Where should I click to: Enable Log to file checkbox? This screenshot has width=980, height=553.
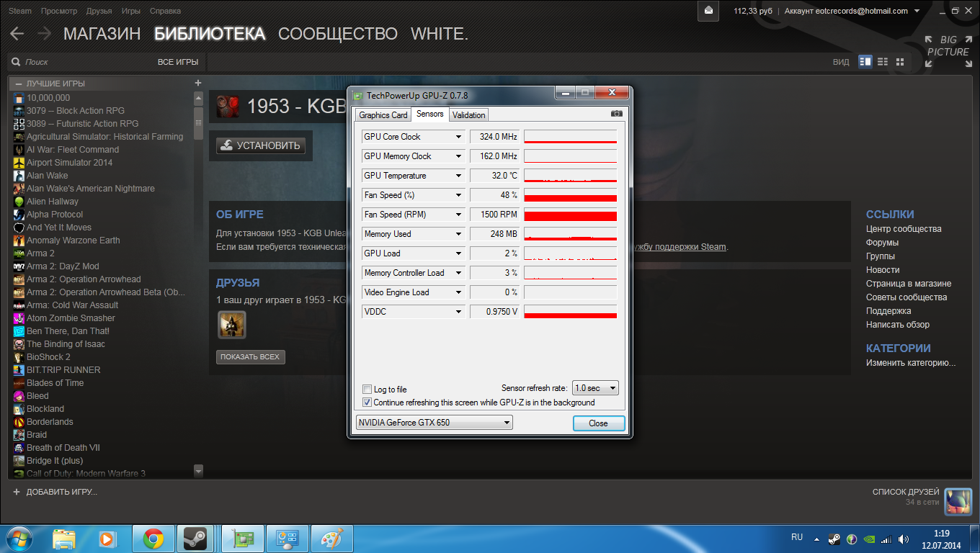point(367,389)
